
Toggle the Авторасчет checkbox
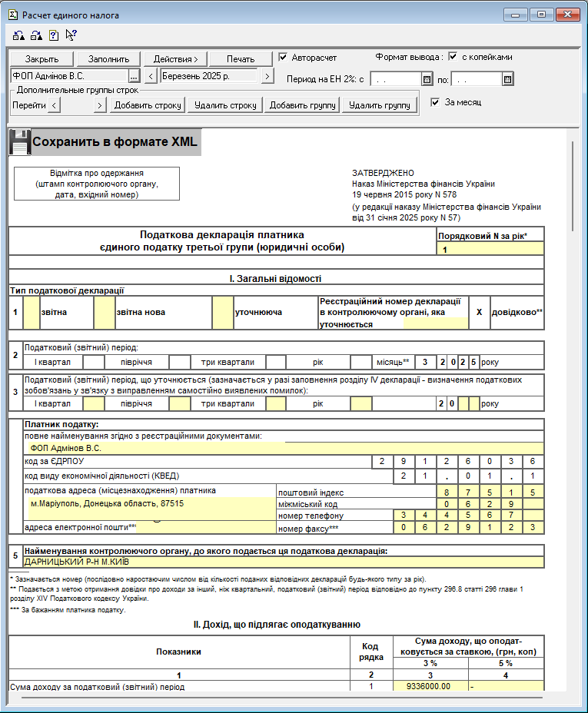pos(283,58)
